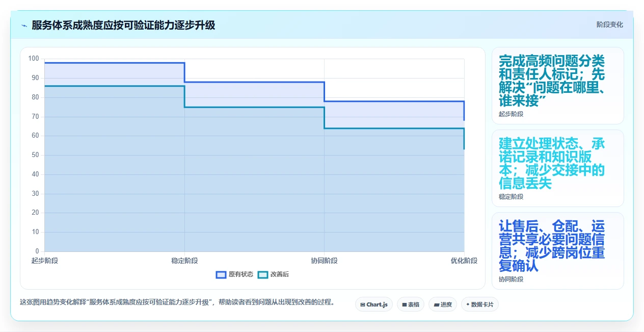Image resolution: width=644 pixels, height=332 pixels.
Task: Click the lightning icon beside the title
Action: 24,25
